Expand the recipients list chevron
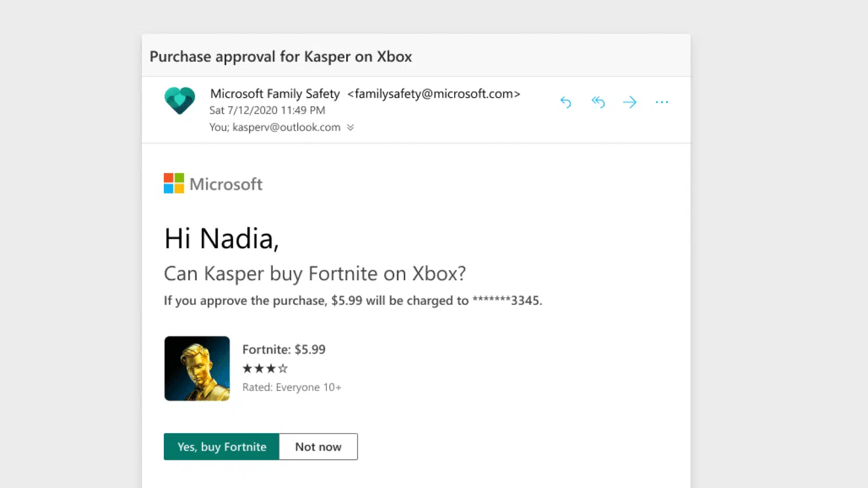 pyautogui.click(x=350, y=127)
